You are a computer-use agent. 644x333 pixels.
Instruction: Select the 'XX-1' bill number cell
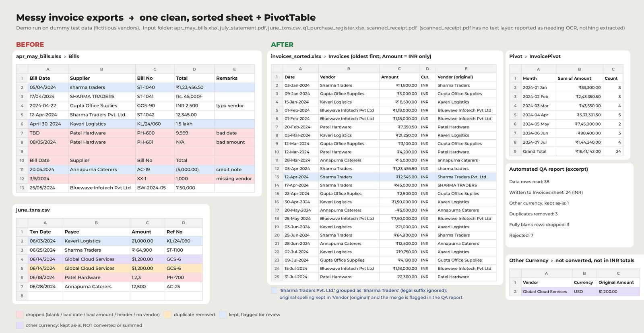pyautogui.click(x=155, y=179)
